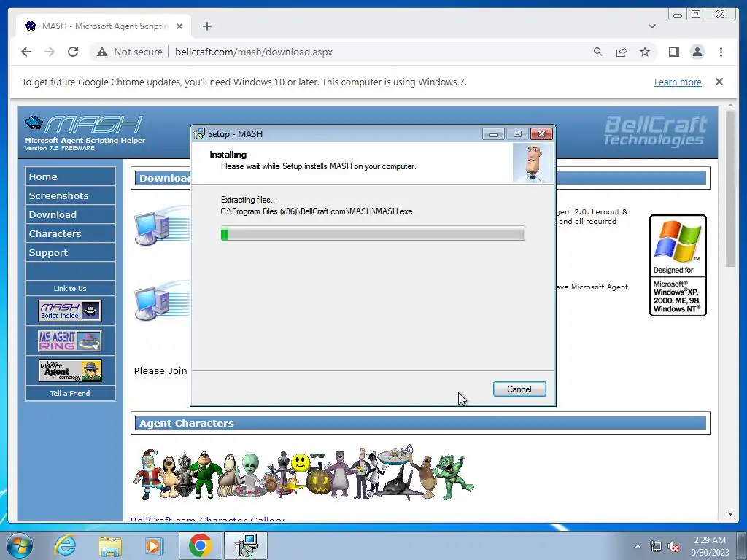
Task: Share this page icon
Action: click(x=622, y=52)
